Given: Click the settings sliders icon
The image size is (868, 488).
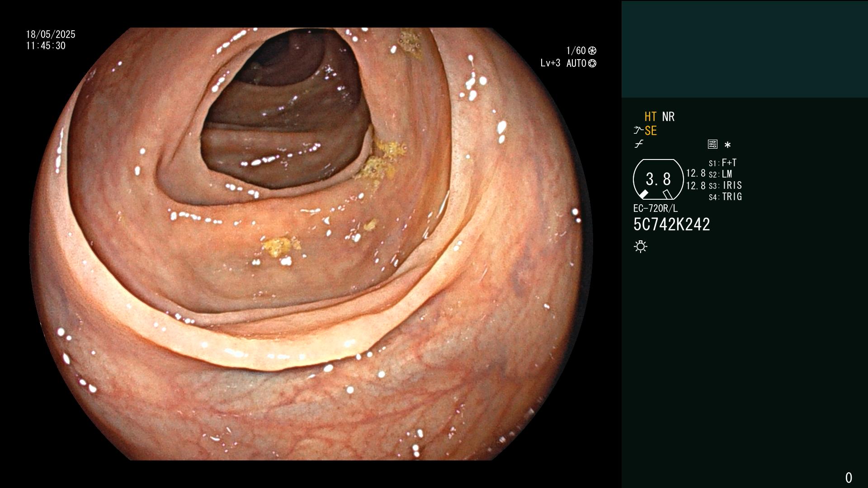Looking at the screenshot, I should tap(712, 144).
